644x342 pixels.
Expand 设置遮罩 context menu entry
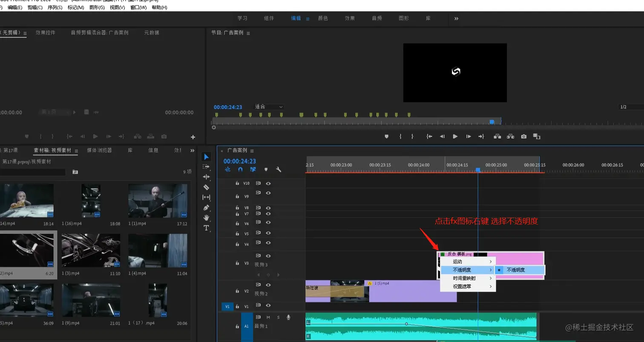point(468,287)
